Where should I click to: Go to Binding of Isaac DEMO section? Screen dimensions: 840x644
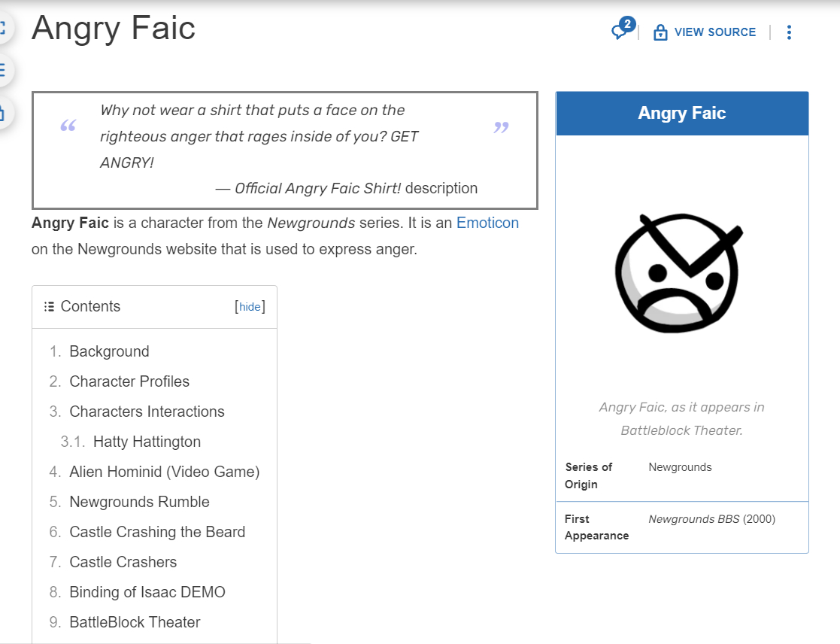coord(147,591)
